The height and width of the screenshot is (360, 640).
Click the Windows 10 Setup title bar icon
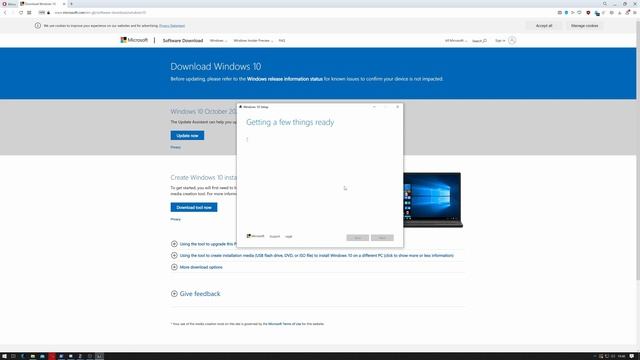(240, 107)
